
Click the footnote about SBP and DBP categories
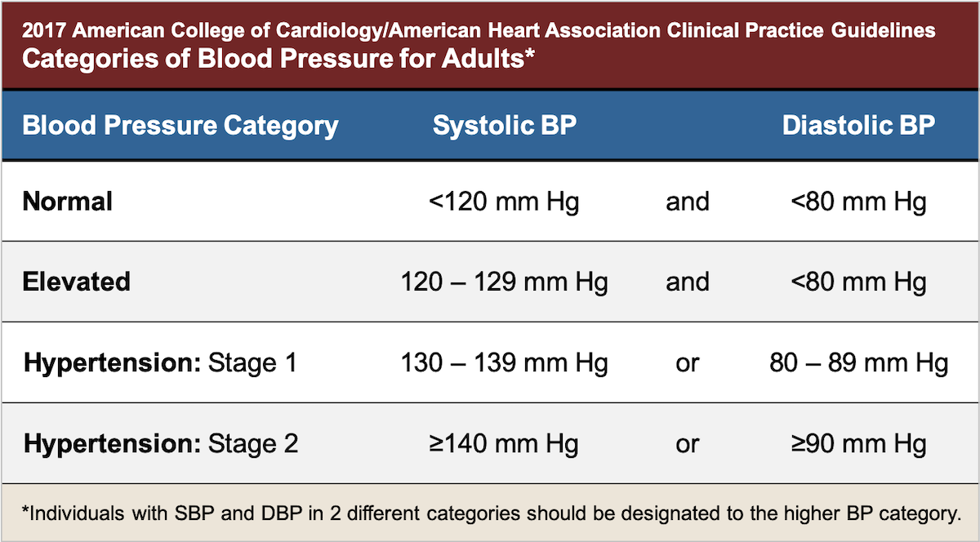pyautogui.click(x=490, y=513)
